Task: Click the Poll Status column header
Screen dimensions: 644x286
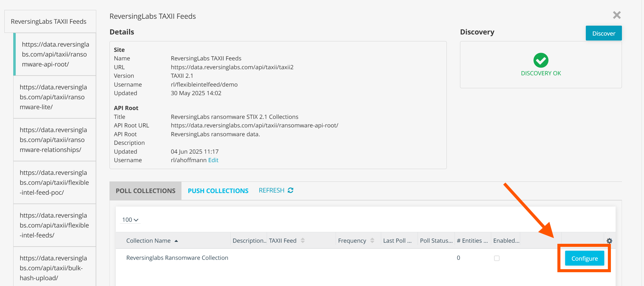Action: pyautogui.click(x=436, y=240)
